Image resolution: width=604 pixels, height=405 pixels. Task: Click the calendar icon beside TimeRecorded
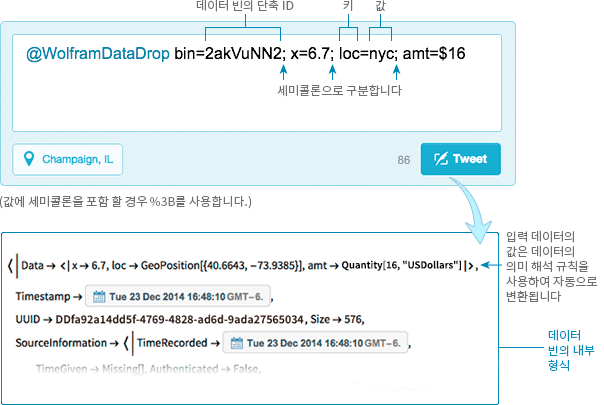tap(237, 343)
